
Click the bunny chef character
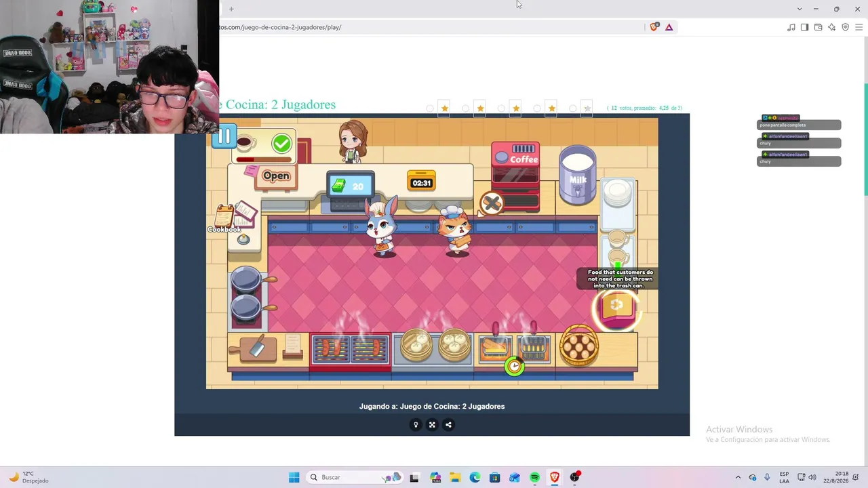(382, 228)
